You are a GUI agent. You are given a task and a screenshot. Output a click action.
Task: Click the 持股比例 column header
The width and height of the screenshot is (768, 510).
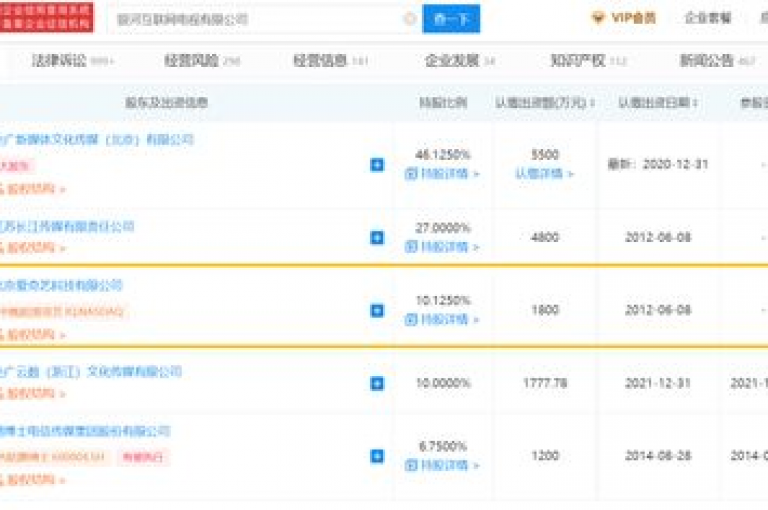[443, 102]
